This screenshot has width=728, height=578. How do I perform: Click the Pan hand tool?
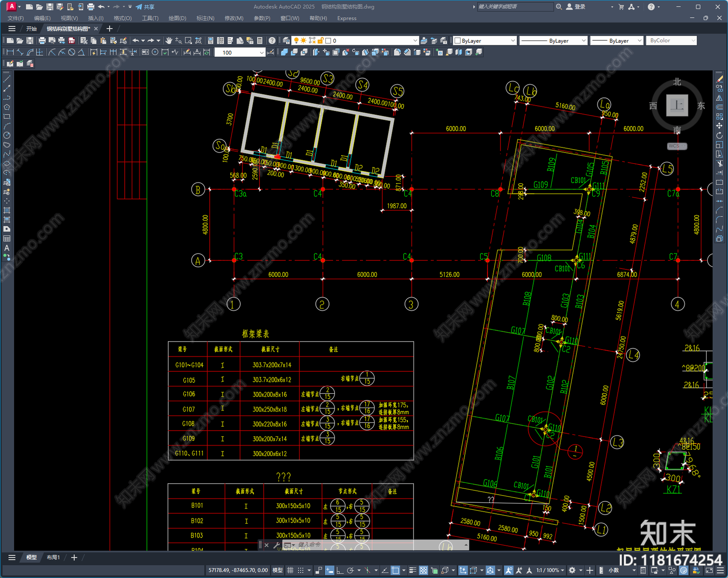click(x=169, y=41)
